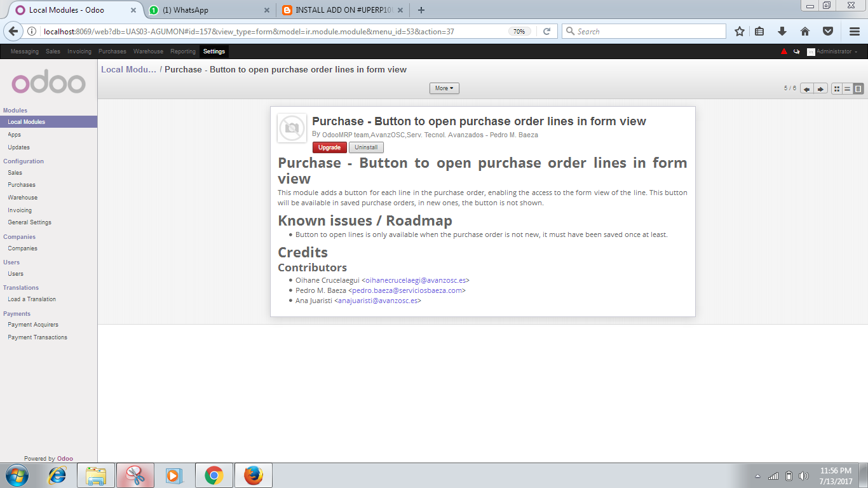
Task: Open the Invoicing top menu
Action: [79, 51]
